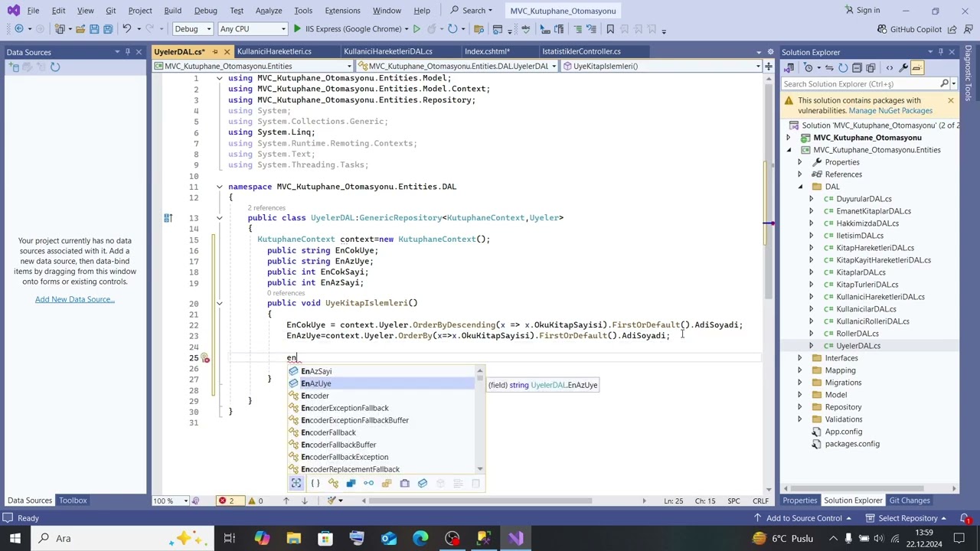Click Windows Start button
This screenshot has height=551, width=980.
(x=15, y=538)
